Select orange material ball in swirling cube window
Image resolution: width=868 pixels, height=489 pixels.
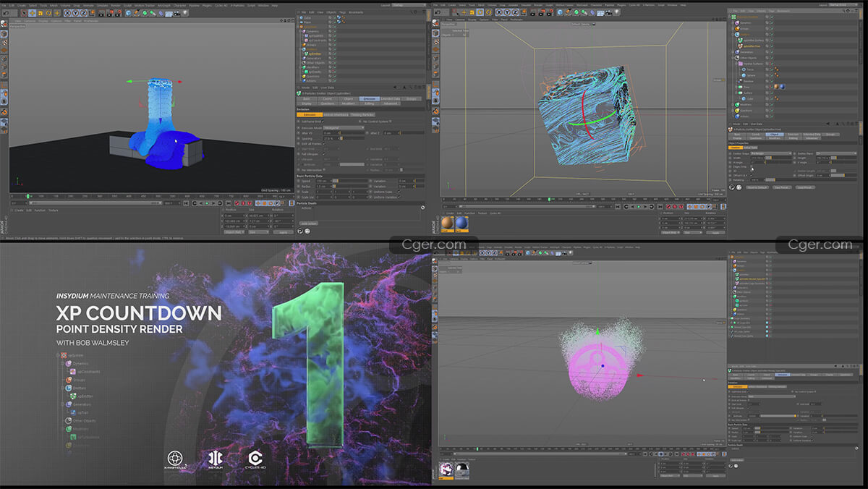[448, 223]
